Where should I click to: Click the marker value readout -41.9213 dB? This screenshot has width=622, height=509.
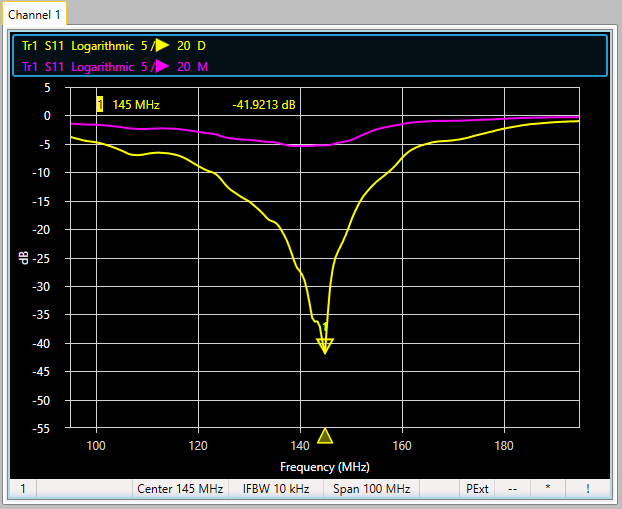pyautogui.click(x=264, y=104)
